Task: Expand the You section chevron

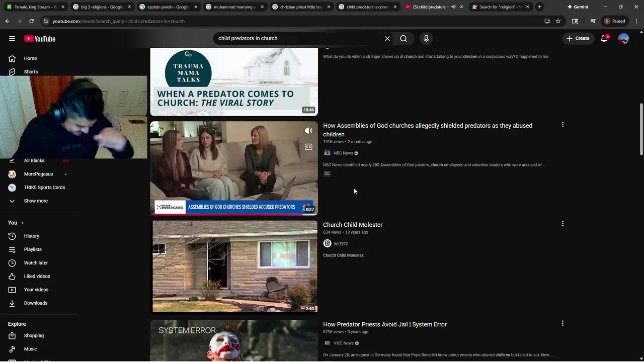Action: [x=22, y=223]
